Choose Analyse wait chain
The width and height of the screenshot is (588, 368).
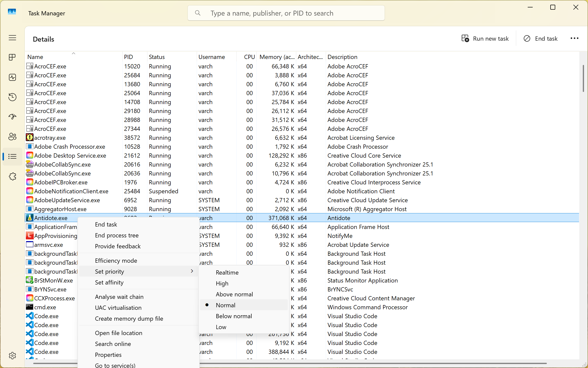(138, 297)
